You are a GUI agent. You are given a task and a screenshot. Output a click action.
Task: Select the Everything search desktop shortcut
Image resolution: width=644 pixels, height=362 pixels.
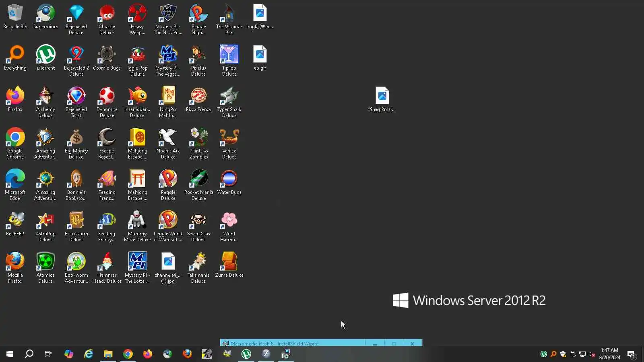pos(15,58)
